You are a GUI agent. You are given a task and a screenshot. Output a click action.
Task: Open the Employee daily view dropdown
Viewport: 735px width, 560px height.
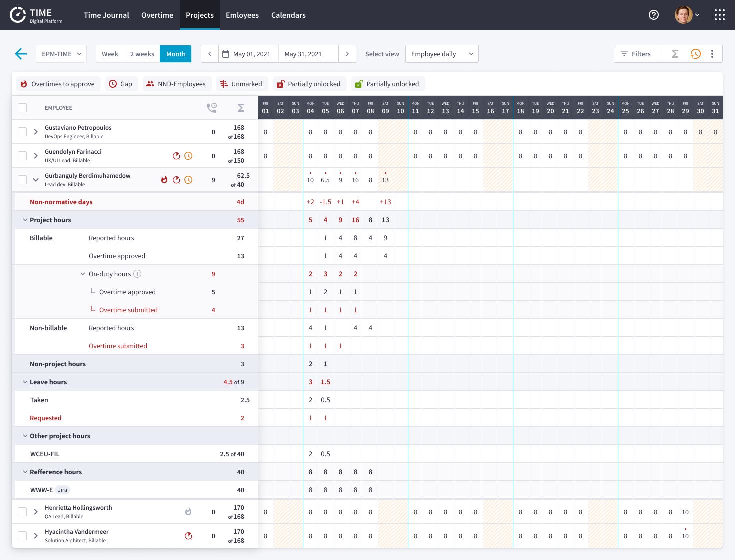[x=442, y=54]
